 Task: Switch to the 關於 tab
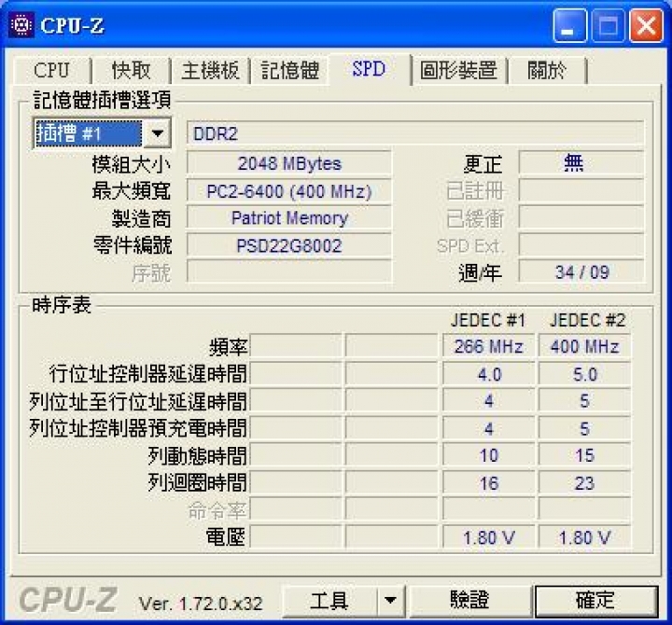(547, 70)
